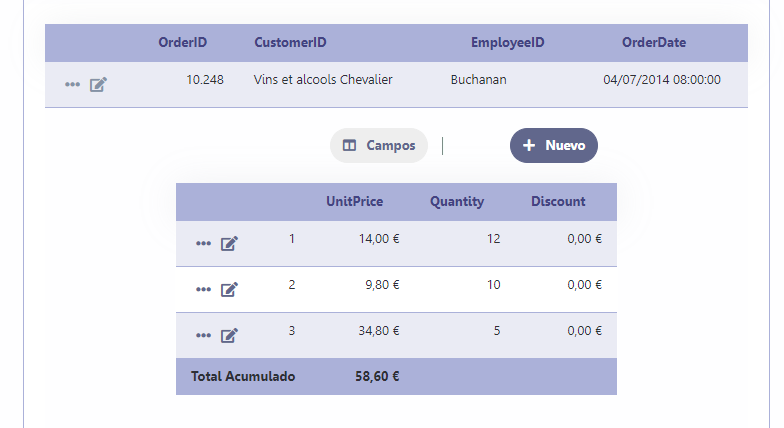Expand the ellipsis options on detail row 2
The width and height of the screenshot is (784, 428).
[203, 289]
